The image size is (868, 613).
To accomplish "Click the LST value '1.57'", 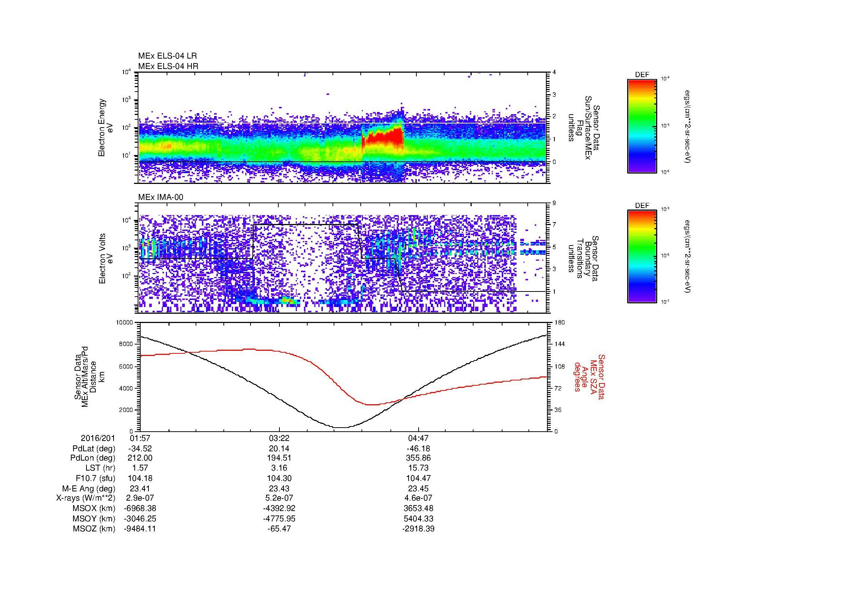I will tap(140, 468).
